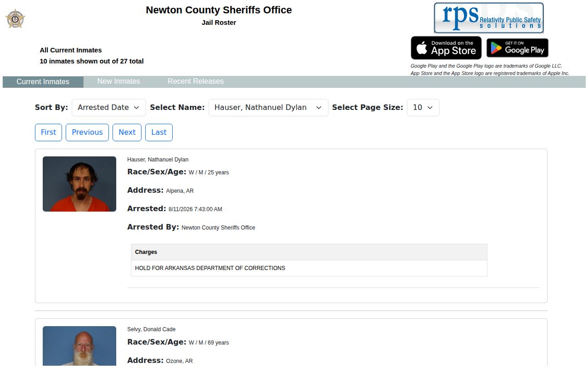Go to the Next page
The image size is (588, 368).
click(127, 132)
